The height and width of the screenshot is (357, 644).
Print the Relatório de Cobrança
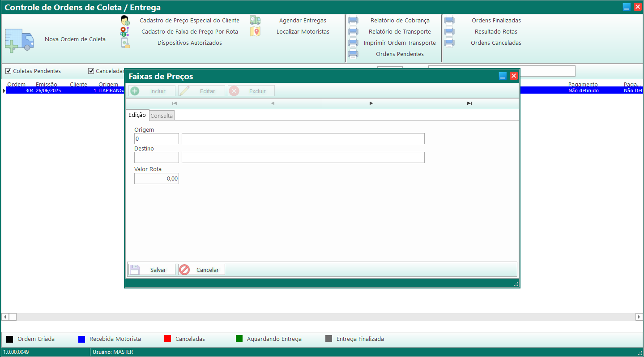[x=400, y=21]
